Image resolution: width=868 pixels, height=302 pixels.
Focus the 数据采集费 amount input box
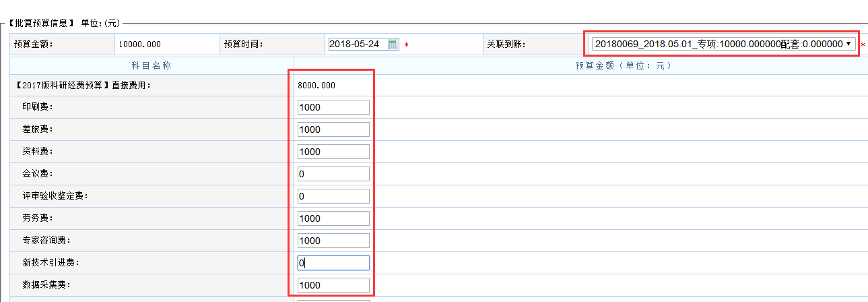pos(333,285)
